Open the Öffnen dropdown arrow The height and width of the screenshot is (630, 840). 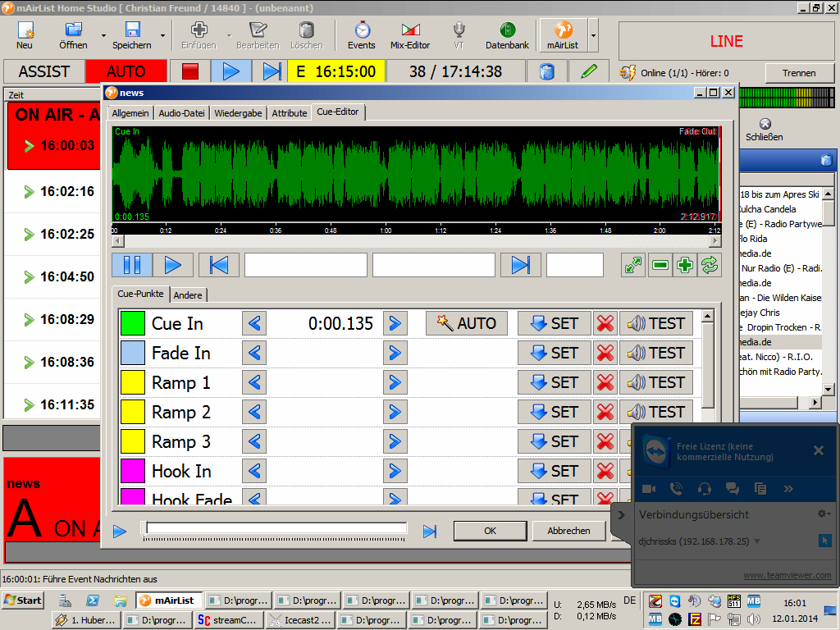click(103, 36)
